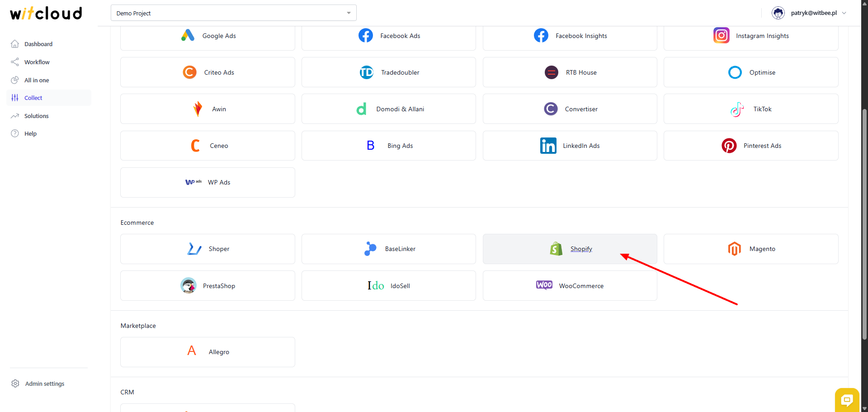Viewport: 868px width, 412px height.
Task: Click the RTB House logo icon
Action: tap(552, 72)
